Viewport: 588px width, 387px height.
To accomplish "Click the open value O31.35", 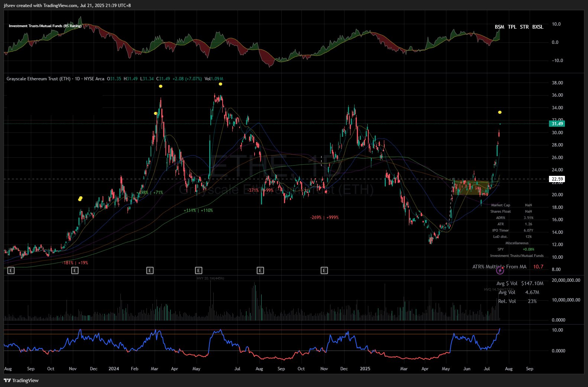I will pyautogui.click(x=114, y=79).
